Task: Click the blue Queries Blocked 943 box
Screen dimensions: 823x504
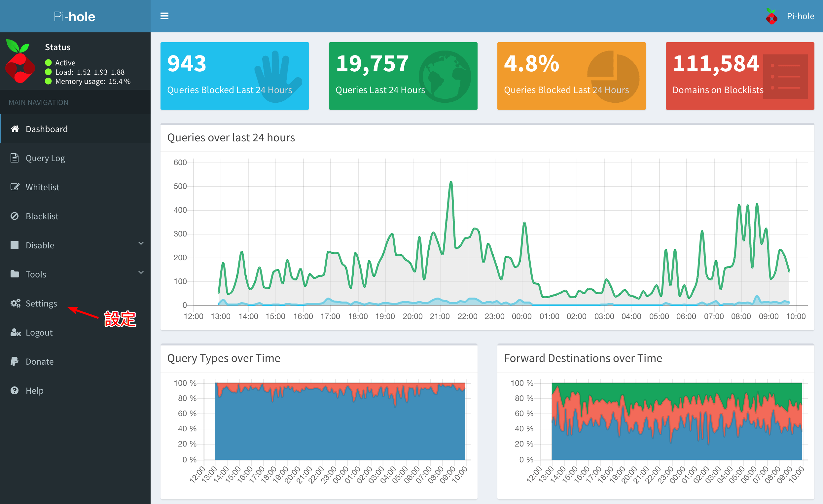Action: 234,76
